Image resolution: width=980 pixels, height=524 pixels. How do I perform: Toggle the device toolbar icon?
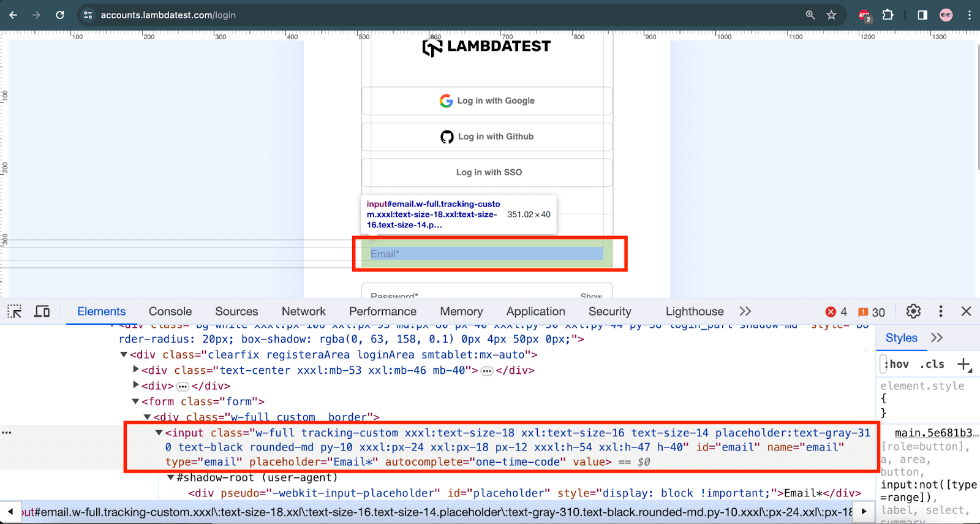click(x=42, y=311)
